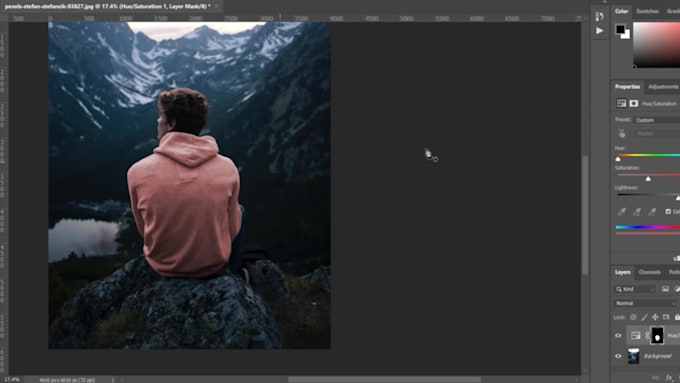The image size is (680, 383).
Task: Pick a color in the Color panel field
Action: pos(657,45)
